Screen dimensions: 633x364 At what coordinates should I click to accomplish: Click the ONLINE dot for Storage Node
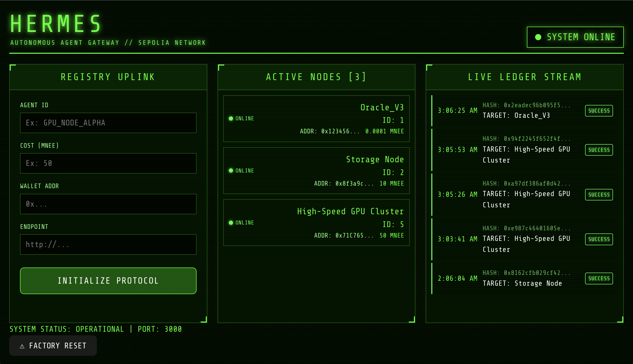click(x=231, y=170)
